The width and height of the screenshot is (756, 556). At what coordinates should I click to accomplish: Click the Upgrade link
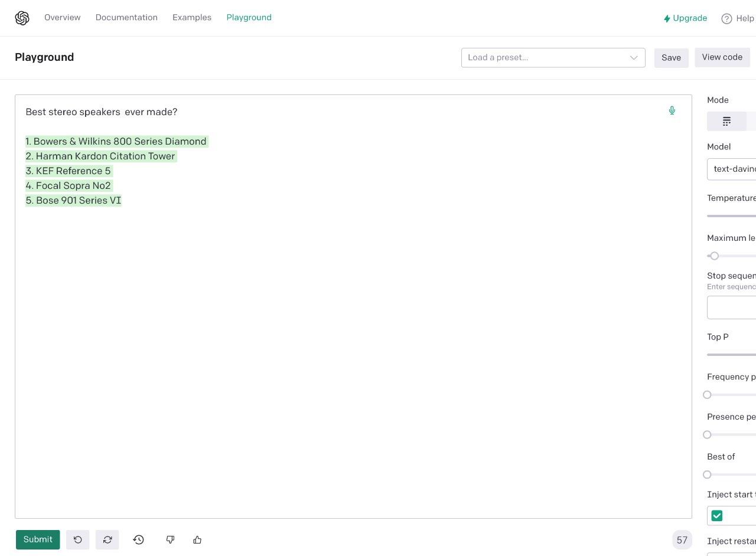685,18
